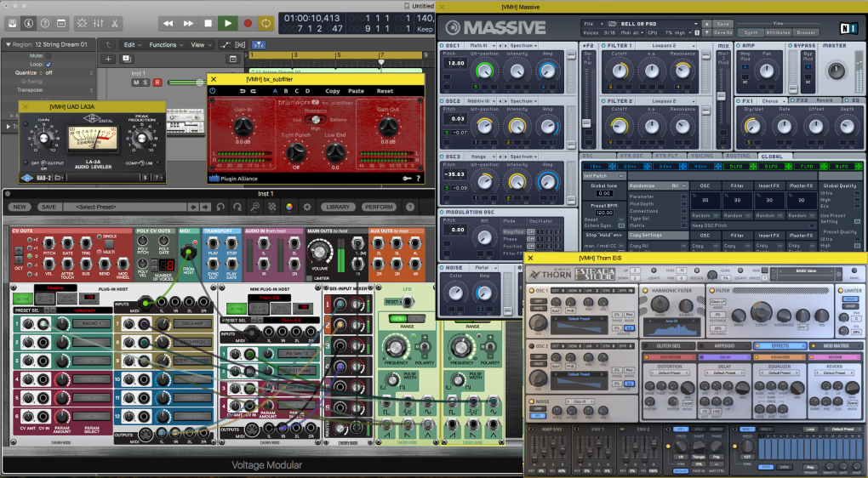Open the Logic smart controls icon
This screenshot has height=478, width=868.
[x=82, y=23]
